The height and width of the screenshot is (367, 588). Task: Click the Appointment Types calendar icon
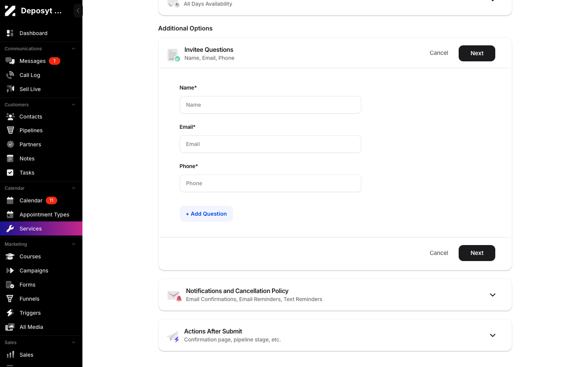pos(10,215)
